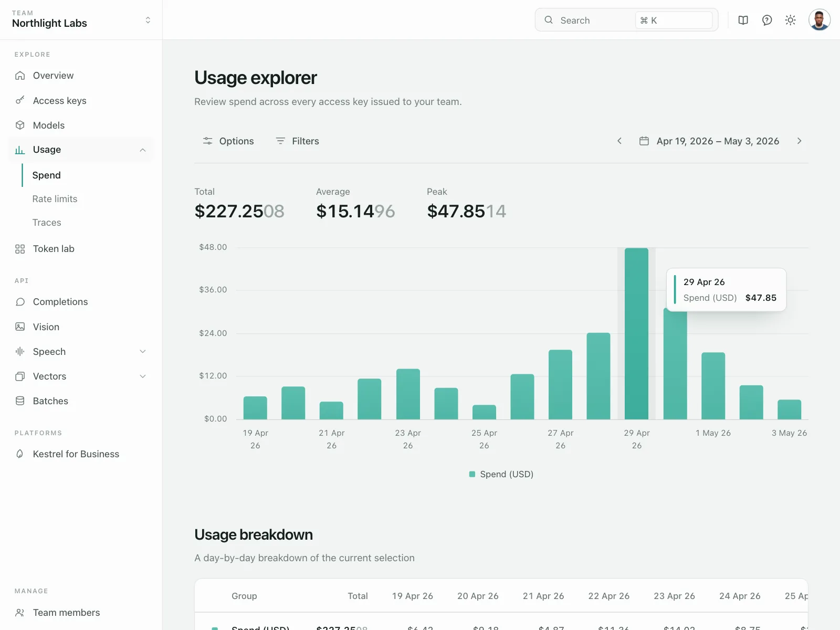Click the Batches database icon
840x630 pixels.
click(x=20, y=401)
